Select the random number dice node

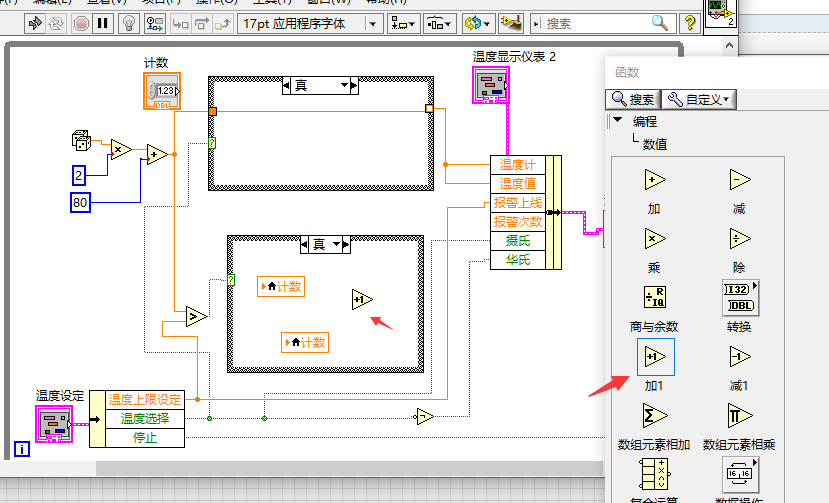[81, 140]
